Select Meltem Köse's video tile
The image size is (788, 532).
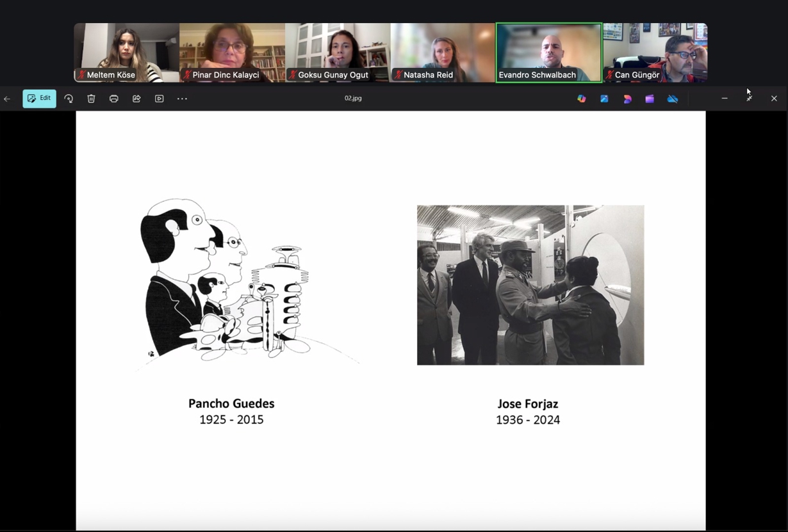(127, 52)
